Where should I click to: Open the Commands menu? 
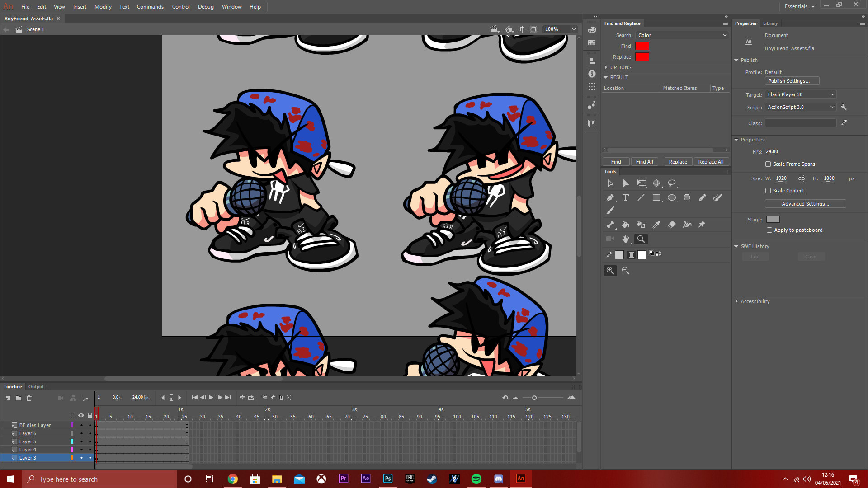click(150, 6)
